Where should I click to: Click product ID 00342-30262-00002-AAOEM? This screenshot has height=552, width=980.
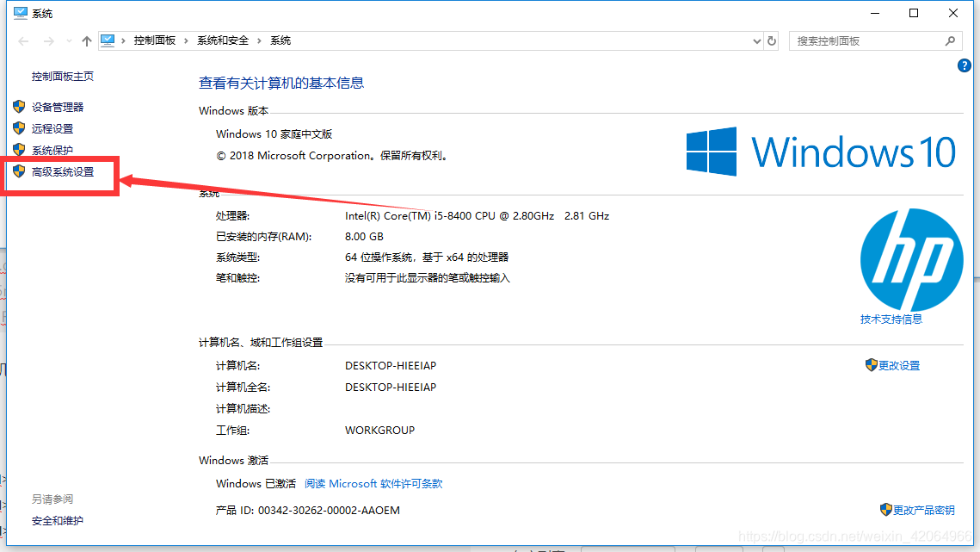(x=329, y=511)
